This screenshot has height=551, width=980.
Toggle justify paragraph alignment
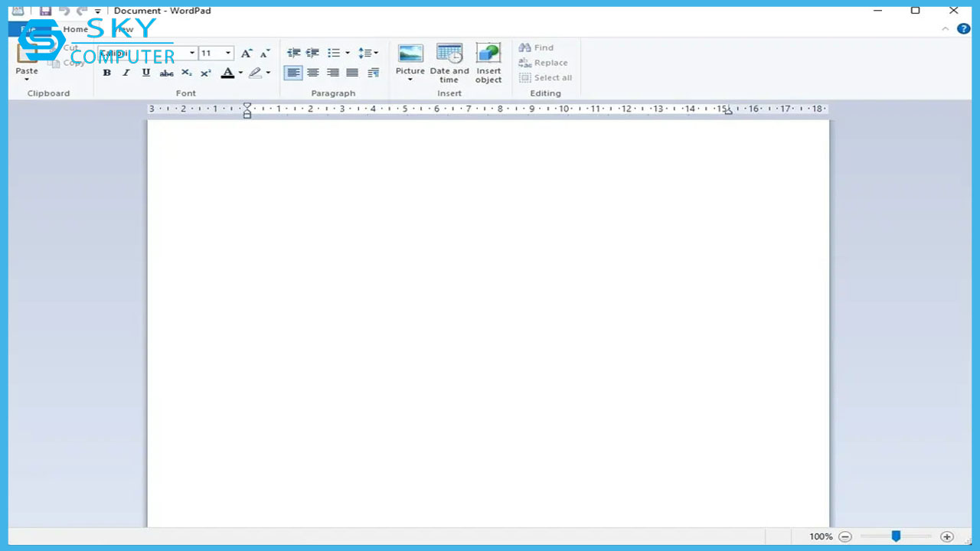(x=352, y=73)
